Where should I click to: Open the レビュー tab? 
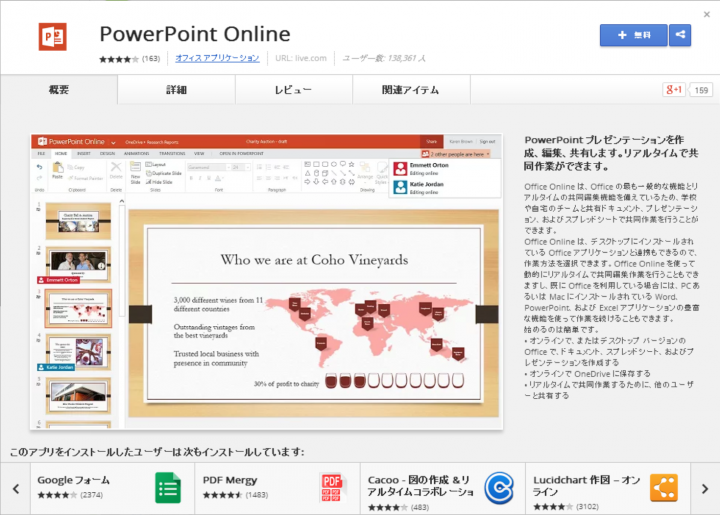click(294, 90)
